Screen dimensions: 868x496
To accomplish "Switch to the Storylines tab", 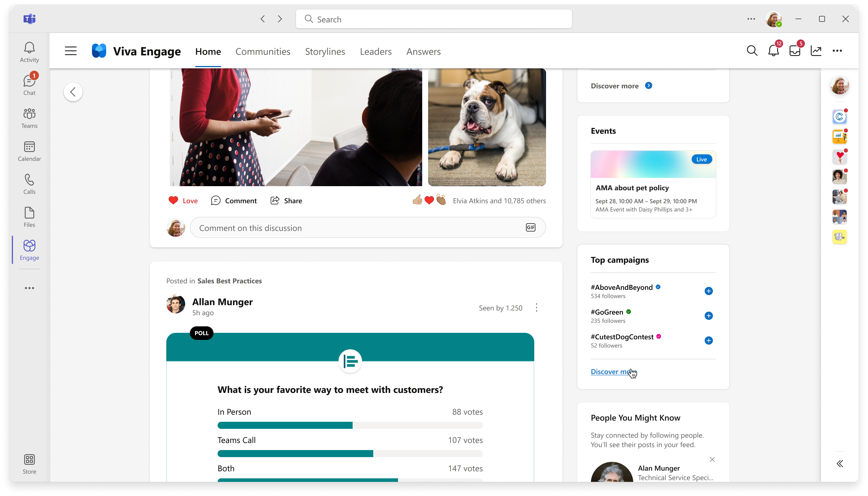I will [x=325, y=51].
